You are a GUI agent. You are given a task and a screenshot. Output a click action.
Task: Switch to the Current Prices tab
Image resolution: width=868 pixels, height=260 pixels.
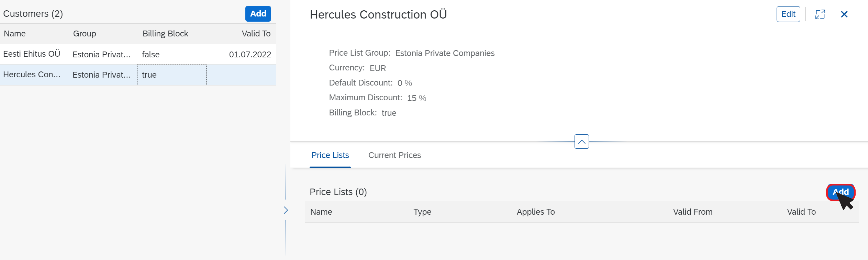(394, 155)
